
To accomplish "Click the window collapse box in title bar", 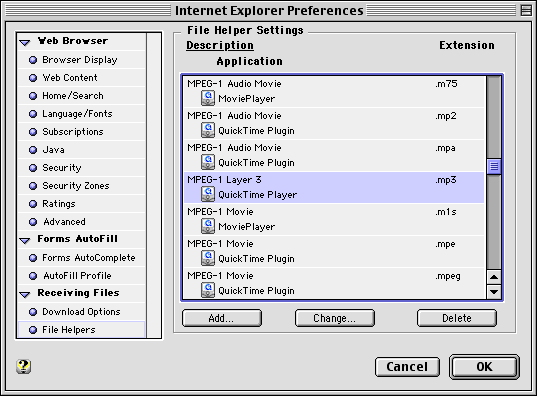I will tap(526, 10).
